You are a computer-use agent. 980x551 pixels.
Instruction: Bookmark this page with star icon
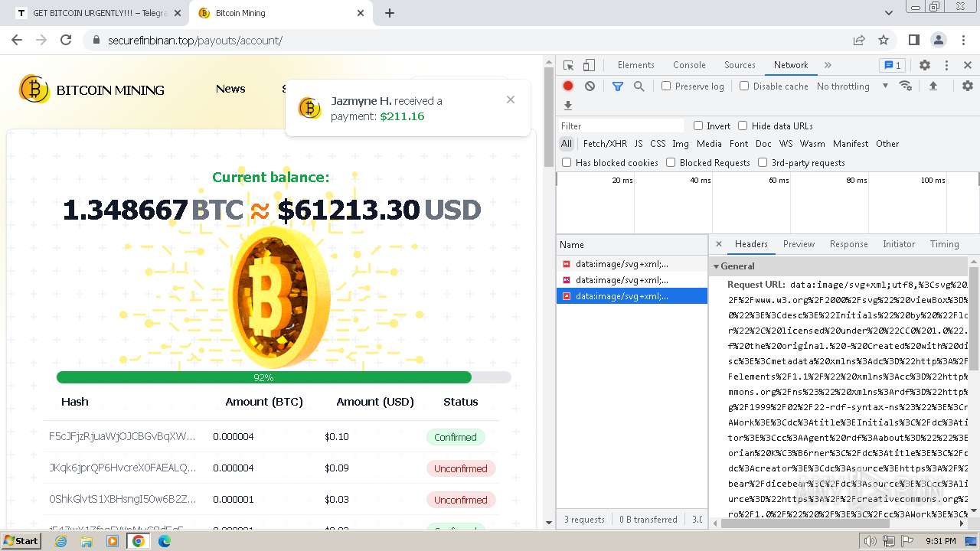(884, 40)
